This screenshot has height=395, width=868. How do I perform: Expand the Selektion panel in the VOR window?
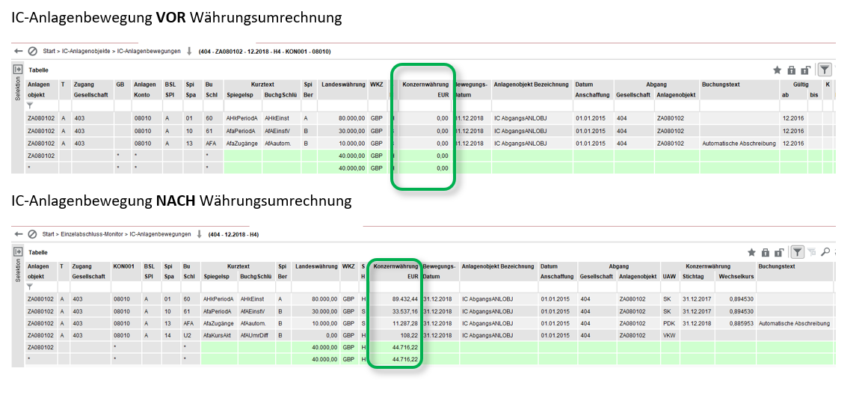pos(18,70)
